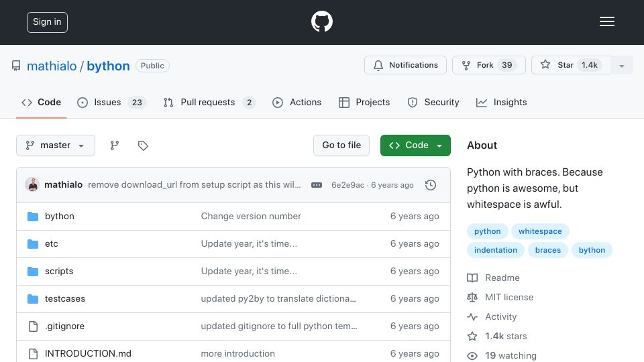Open scripts row 'Update year' commit

click(x=249, y=271)
